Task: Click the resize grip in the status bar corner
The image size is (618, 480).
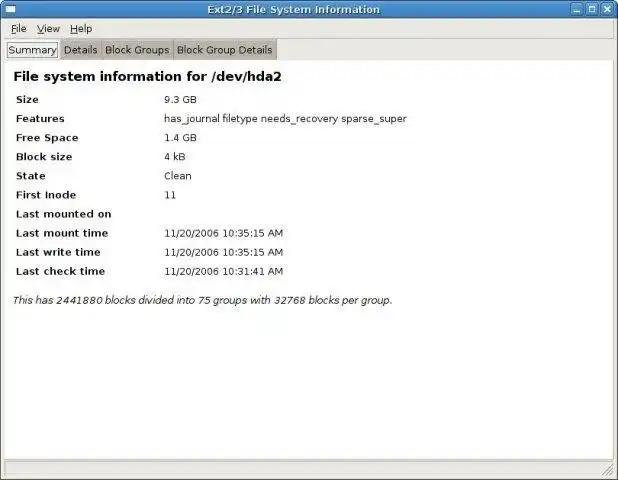Action: click(x=608, y=469)
